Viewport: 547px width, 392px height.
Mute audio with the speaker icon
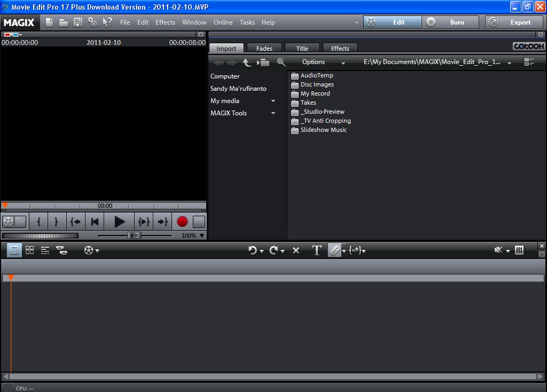(x=498, y=250)
